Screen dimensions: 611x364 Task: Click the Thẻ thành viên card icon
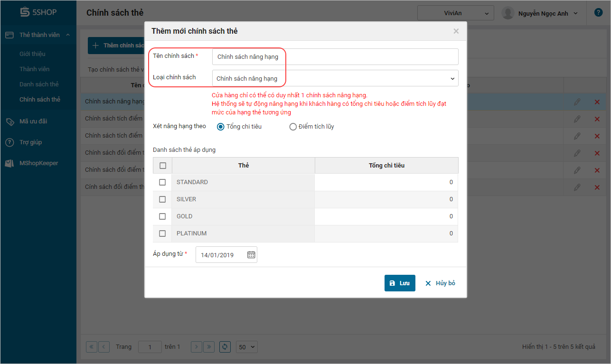9,35
